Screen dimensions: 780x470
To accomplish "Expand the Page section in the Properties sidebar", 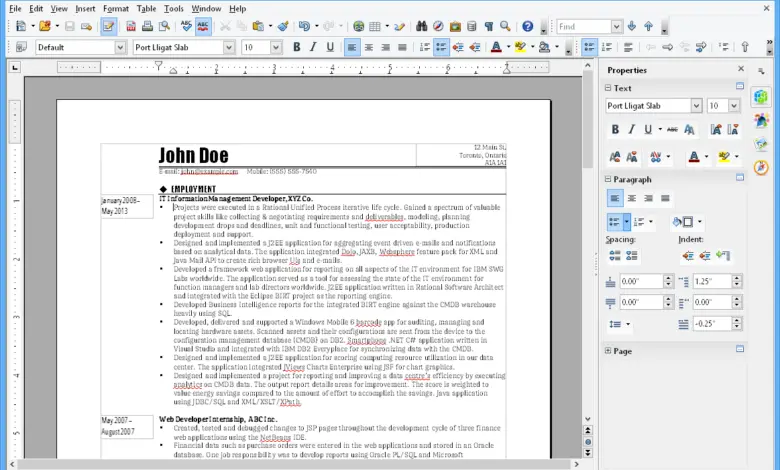I will tap(610, 351).
